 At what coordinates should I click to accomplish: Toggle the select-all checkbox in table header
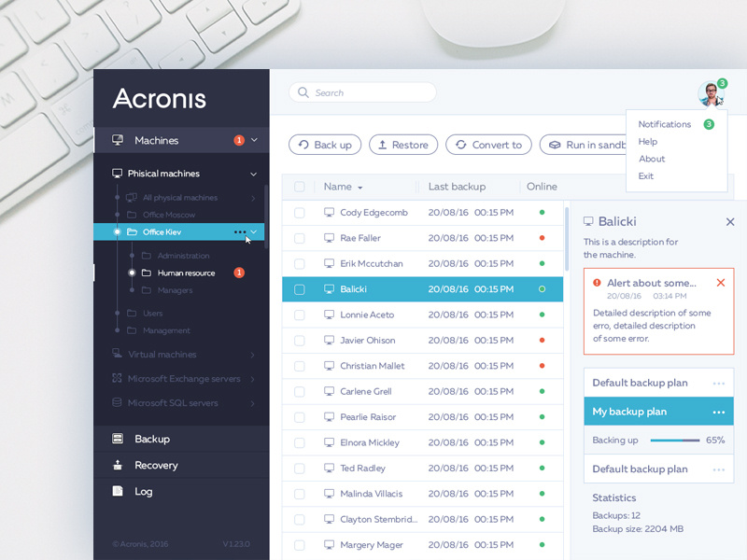(x=299, y=186)
